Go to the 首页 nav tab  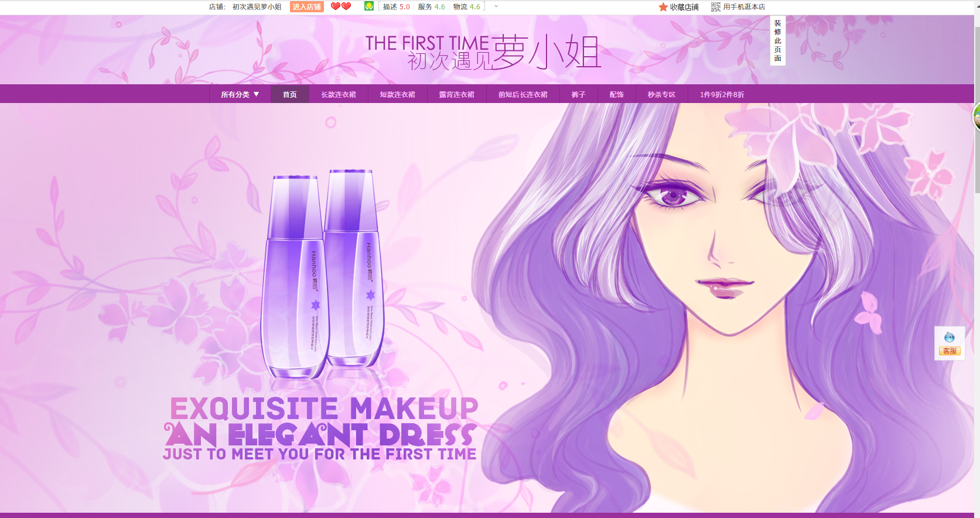290,94
